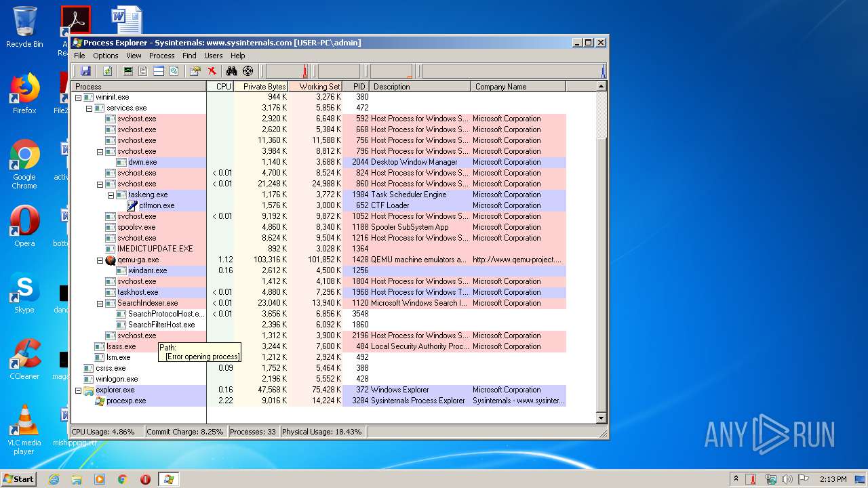Screen dimensions: 868x488
Task: Click the Show Process Tree toolbar icon
Action: tap(143, 71)
